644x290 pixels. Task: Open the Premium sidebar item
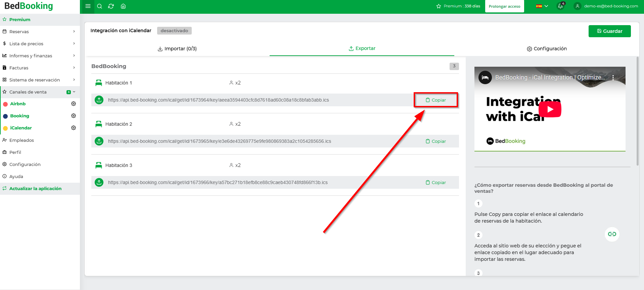tap(40, 19)
